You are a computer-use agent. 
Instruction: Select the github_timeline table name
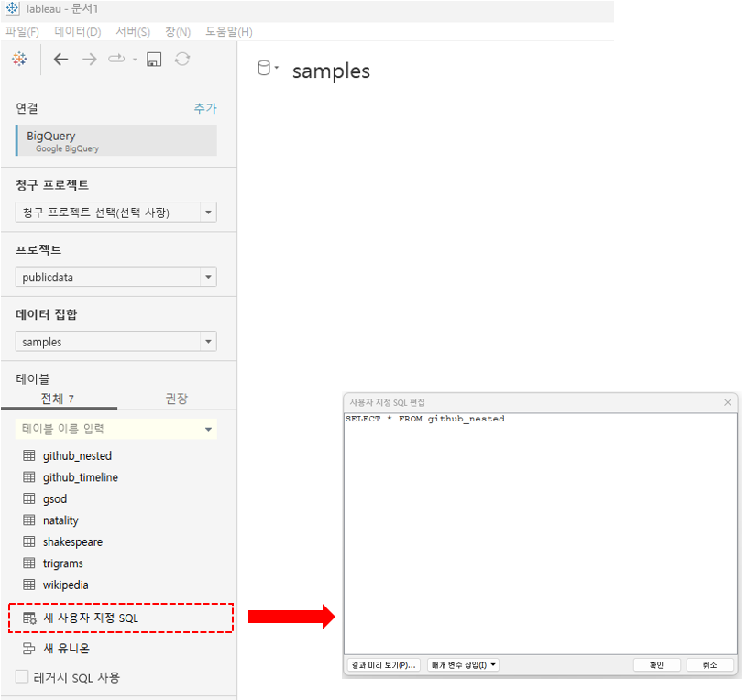[x=81, y=477]
